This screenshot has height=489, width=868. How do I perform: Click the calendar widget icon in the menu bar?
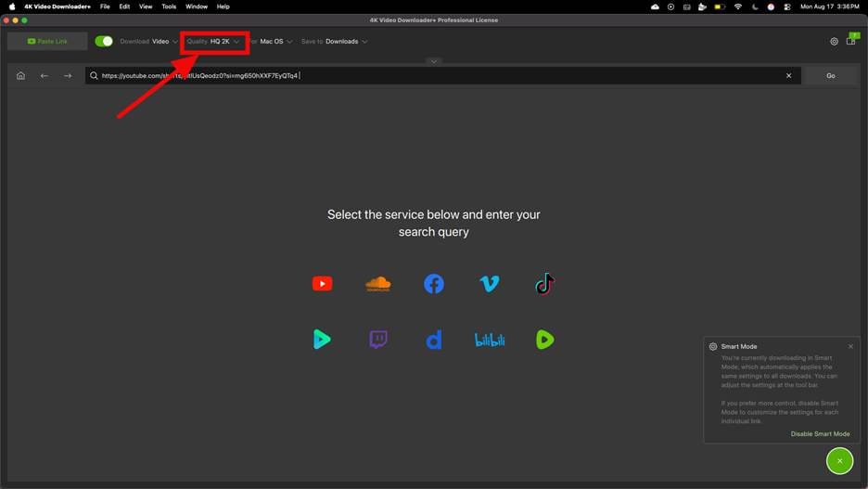click(x=686, y=6)
